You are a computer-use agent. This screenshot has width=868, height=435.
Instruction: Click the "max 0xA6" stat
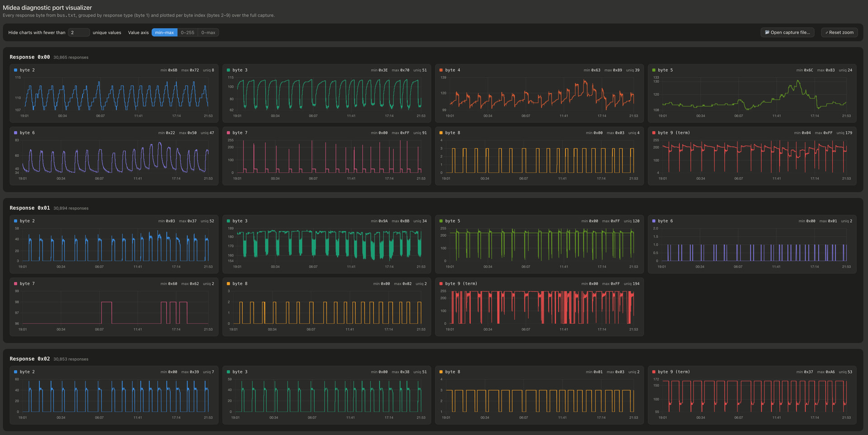(x=826, y=372)
